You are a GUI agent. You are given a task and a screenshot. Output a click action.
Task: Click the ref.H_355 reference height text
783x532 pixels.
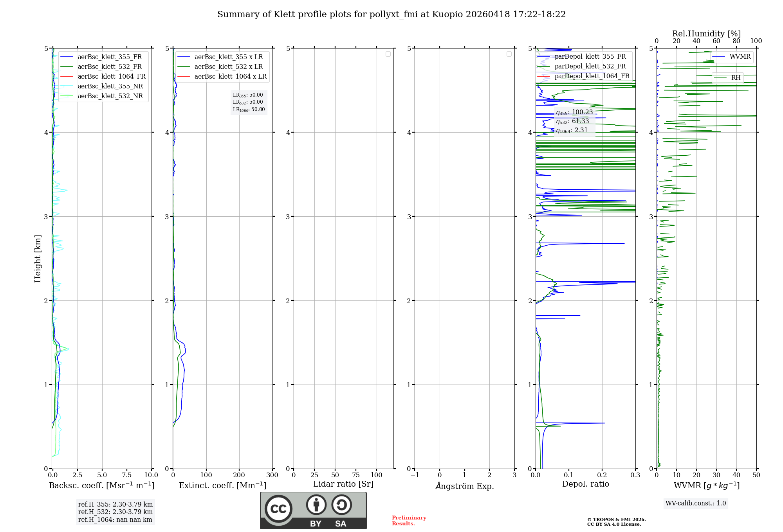[x=115, y=505]
